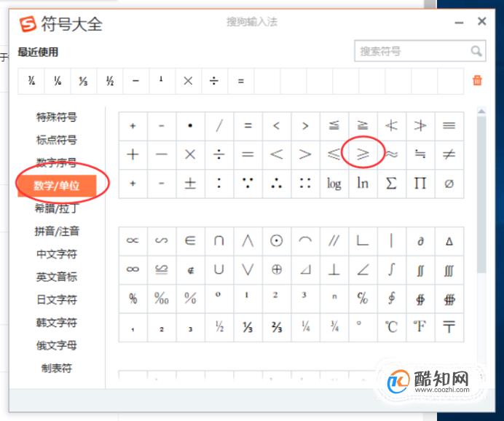
Task: Open the 标点符号 category
Action: (57, 140)
